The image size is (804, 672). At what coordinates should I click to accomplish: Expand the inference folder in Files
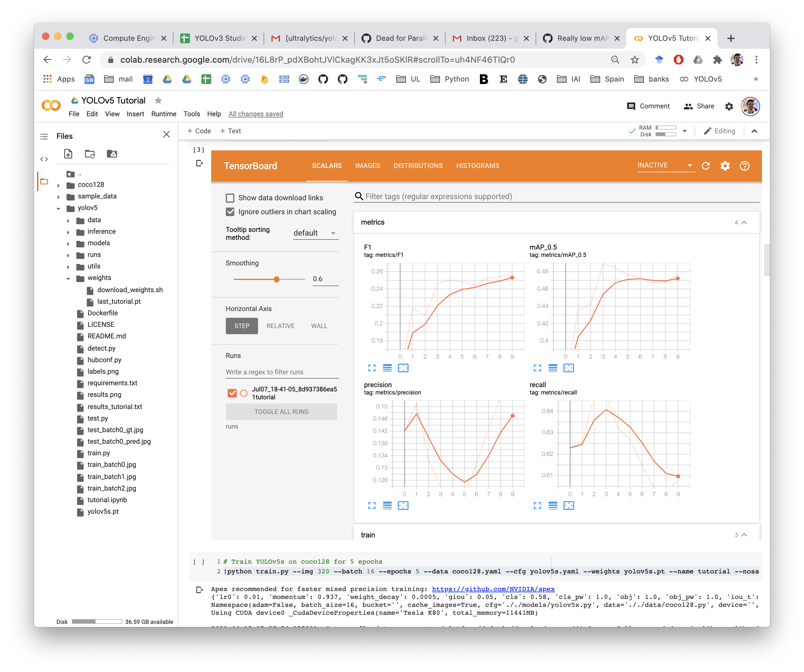coord(68,231)
